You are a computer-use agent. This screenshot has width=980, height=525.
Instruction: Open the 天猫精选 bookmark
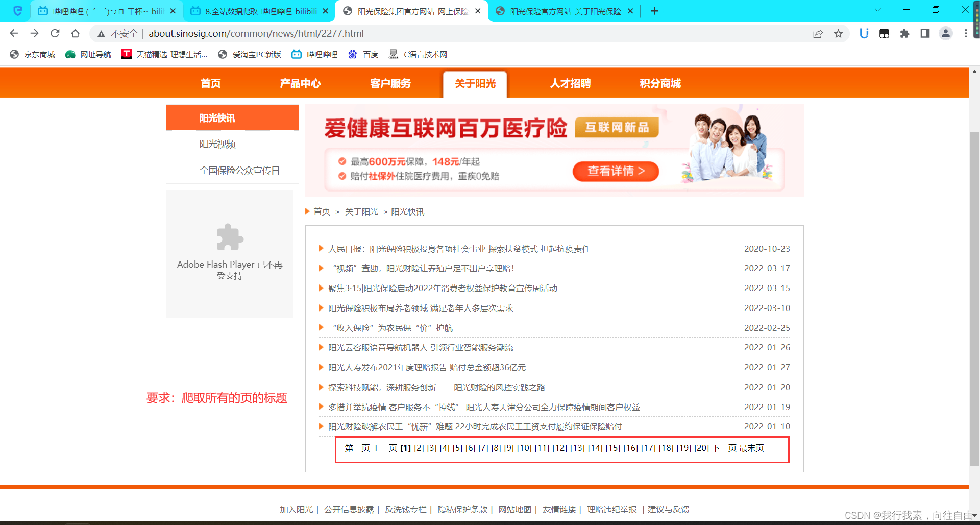click(x=164, y=54)
